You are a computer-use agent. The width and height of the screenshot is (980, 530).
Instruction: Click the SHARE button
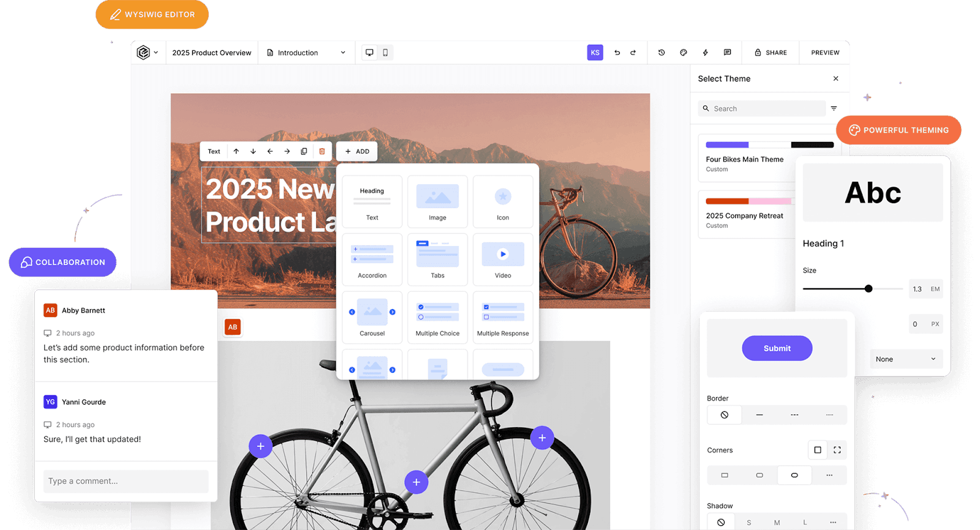tap(771, 53)
